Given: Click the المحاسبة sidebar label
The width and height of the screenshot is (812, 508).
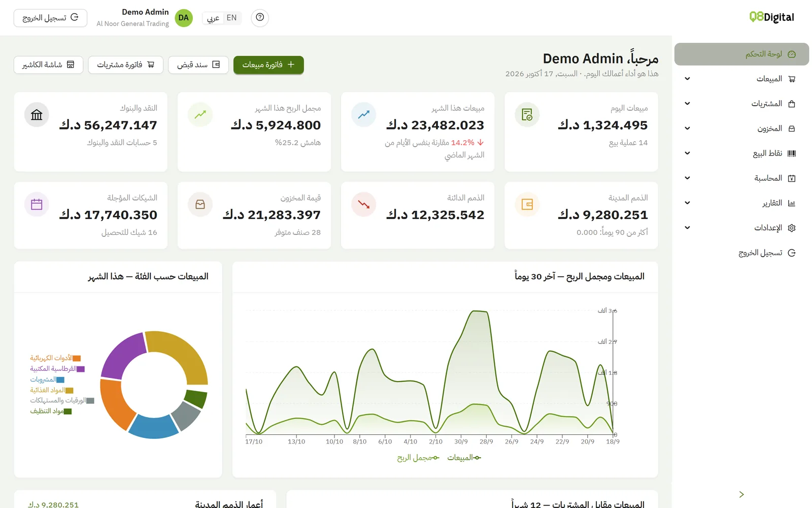Looking at the screenshot, I should [768, 178].
